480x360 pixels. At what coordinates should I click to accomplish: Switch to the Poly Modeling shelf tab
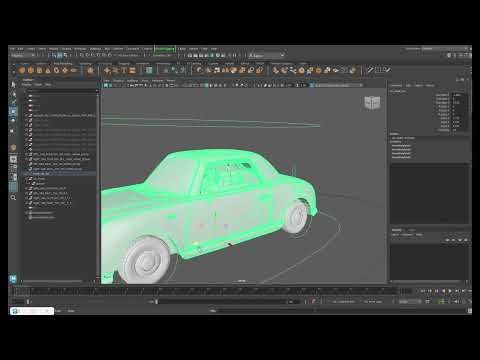coord(63,63)
